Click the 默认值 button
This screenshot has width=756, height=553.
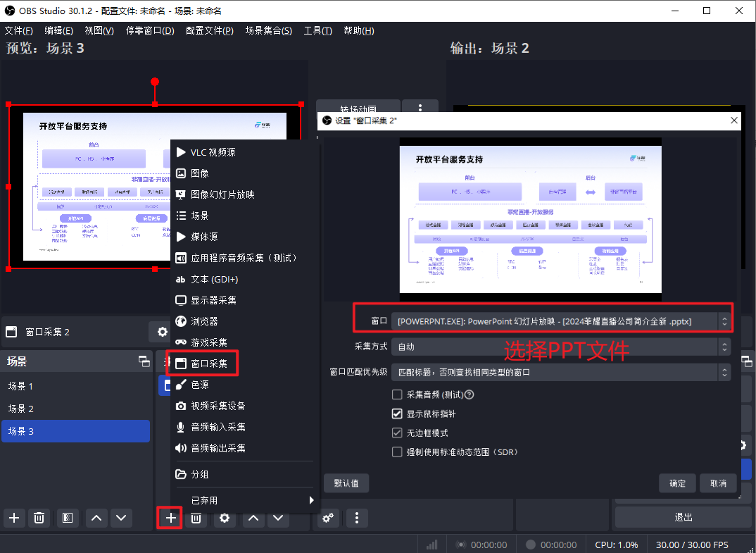pos(346,483)
